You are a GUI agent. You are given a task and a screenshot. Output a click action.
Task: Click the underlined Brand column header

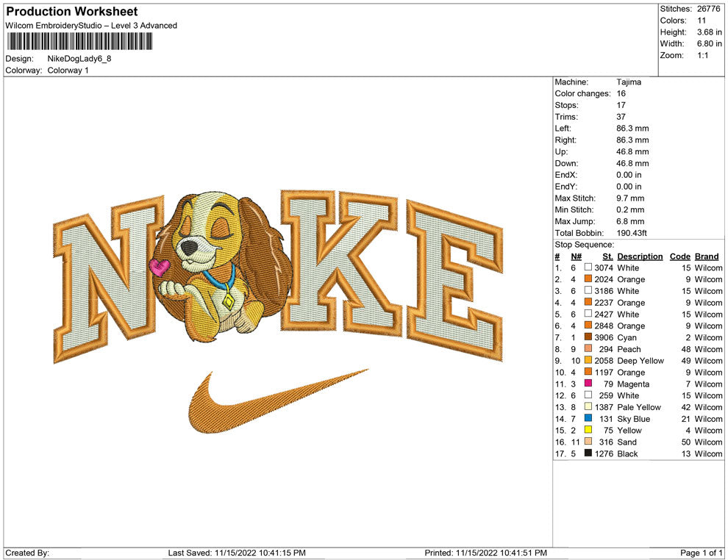click(x=706, y=256)
